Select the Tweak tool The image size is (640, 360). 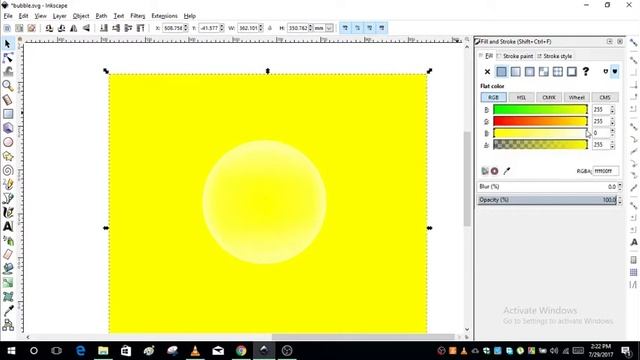point(8,71)
